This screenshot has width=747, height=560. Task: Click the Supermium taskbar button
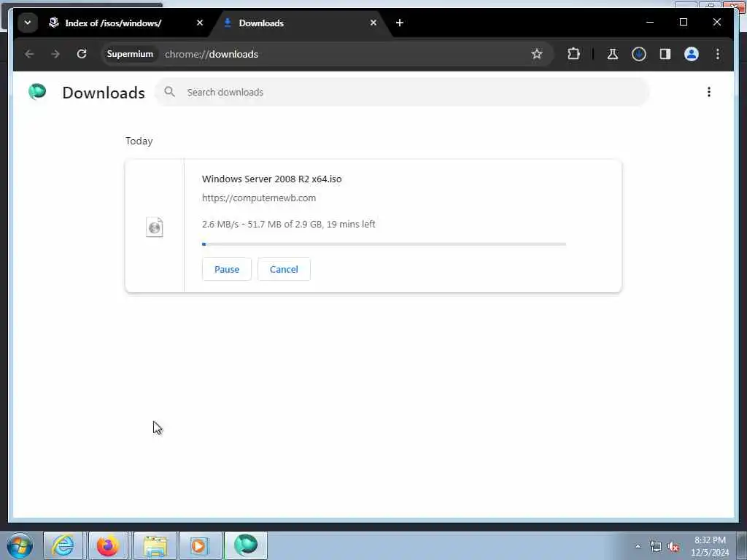coord(245,545)
